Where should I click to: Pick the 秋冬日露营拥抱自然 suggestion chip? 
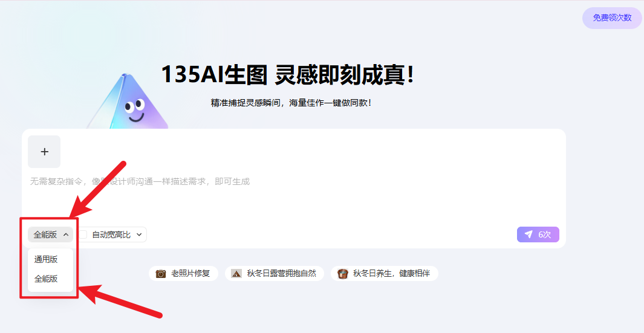click(275, 273)
